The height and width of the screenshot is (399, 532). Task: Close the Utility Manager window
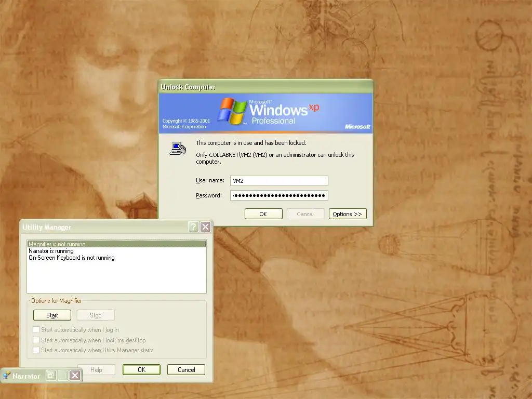[x=205, y=227]
